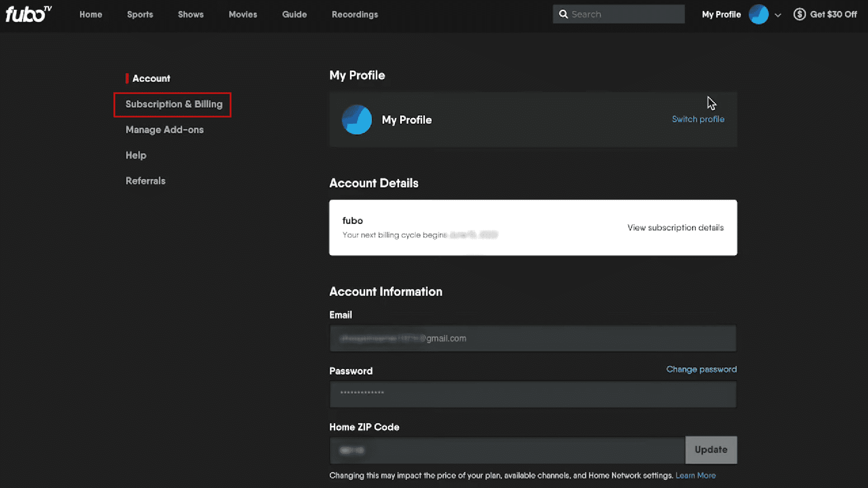Open the Search bar
The width and height of the screenshot is (868, 488).
pos(618,14)
